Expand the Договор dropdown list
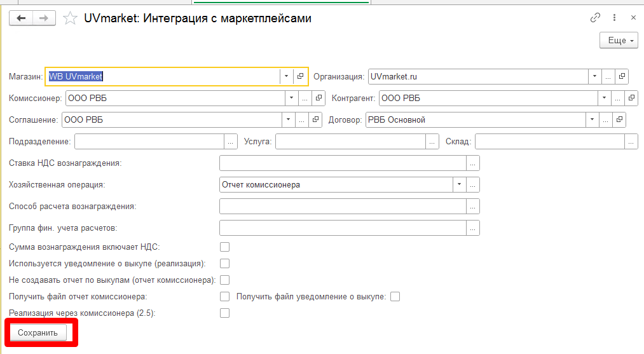644x354 pixels. click(x=592, y=120)
